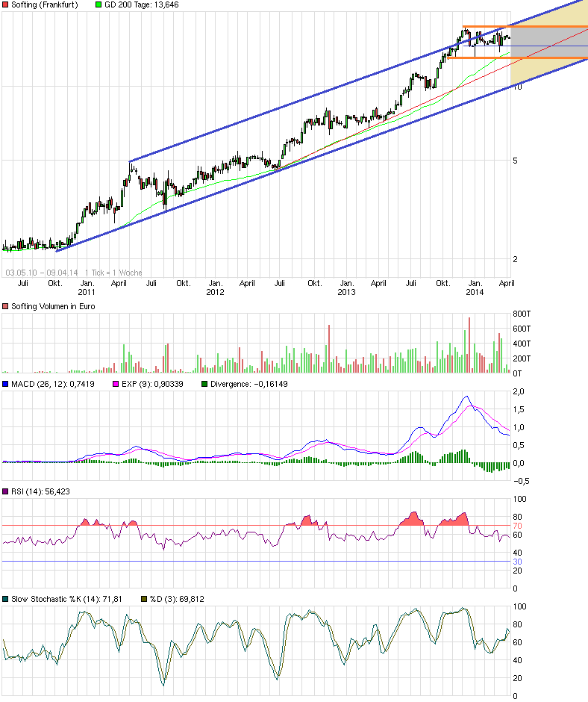Click the purple RSI (14) legend swatch
The width and height of the screenshot is (588, 702).
(5, 491)
